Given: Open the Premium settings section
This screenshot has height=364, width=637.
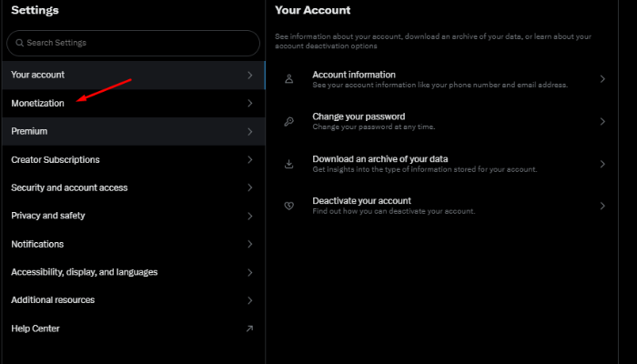Looking at the screenshot, I should point(29,132).
